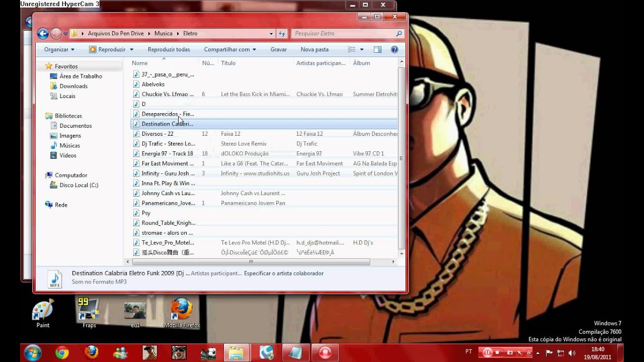Click the Musica breadcrumb in the address bar

pos(164,34)
